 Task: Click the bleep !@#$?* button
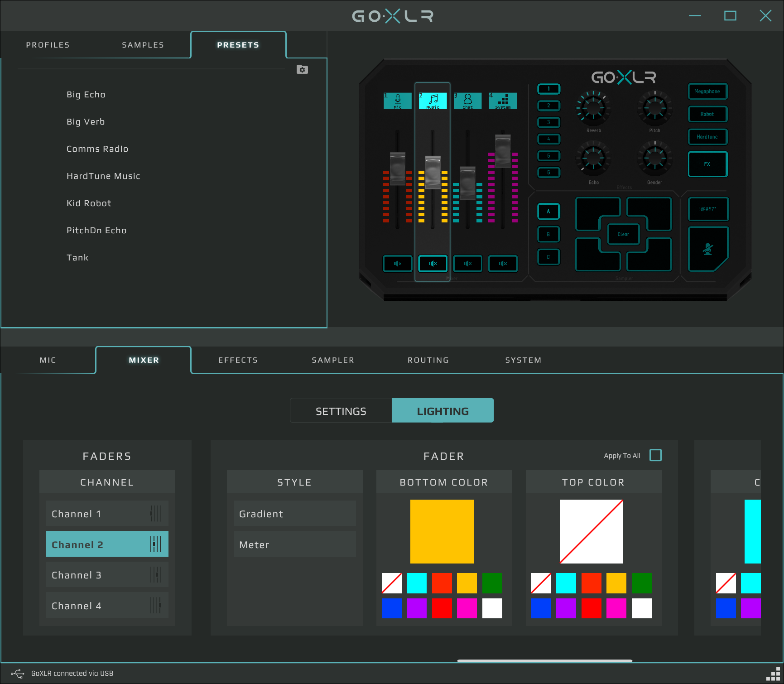[708, 209]
